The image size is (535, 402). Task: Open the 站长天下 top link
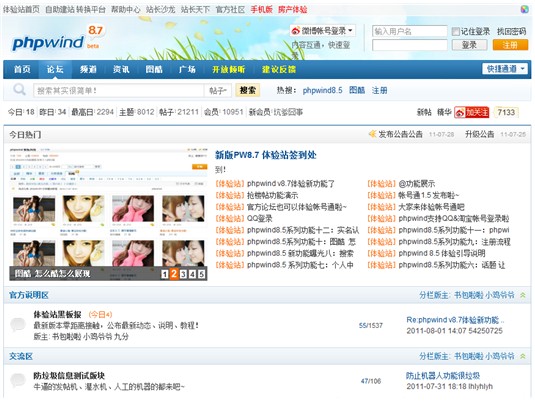point(195,10)
